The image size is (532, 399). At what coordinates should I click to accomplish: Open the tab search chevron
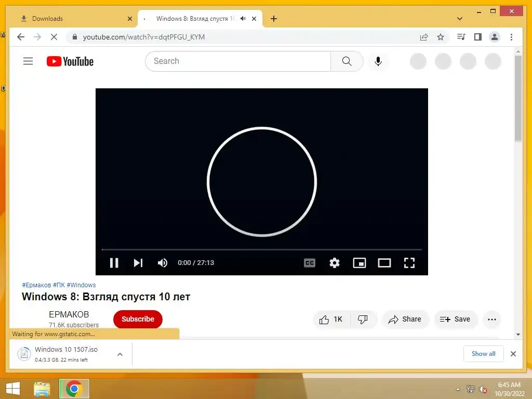(460, 19)
